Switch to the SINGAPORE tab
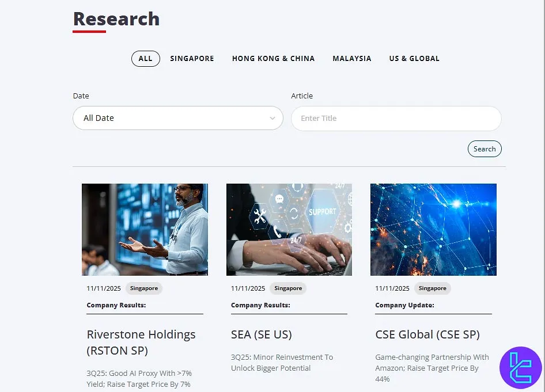Image resolution: width=545 pixels, height=392 pixels. coord(192,58)
